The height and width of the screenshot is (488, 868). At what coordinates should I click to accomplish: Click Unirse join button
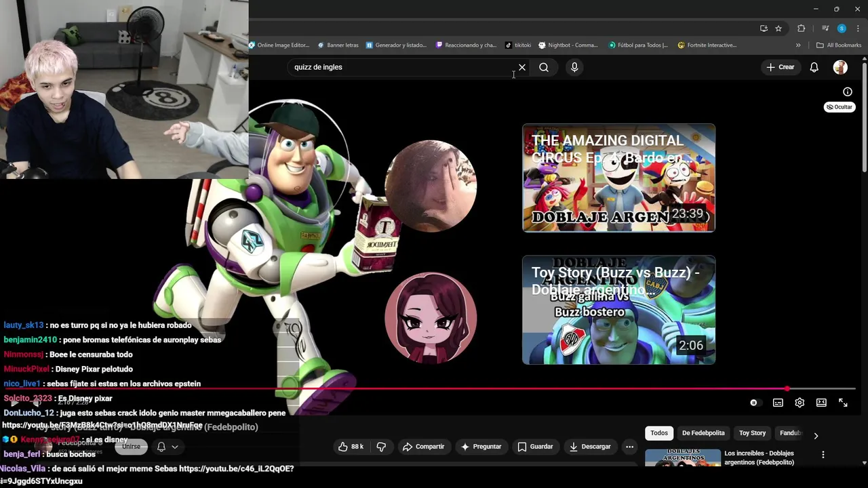point(131,447)
